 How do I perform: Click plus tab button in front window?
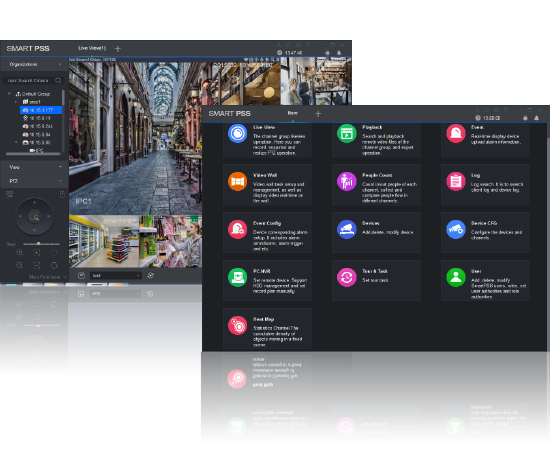(x=318, y=114)
